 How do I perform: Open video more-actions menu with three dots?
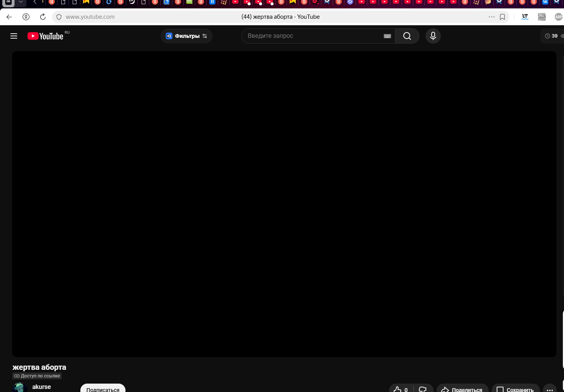550,389
